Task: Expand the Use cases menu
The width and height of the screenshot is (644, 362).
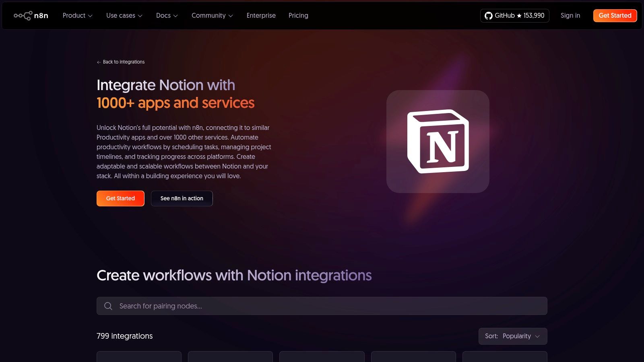Action: click(x=124, y=16)
